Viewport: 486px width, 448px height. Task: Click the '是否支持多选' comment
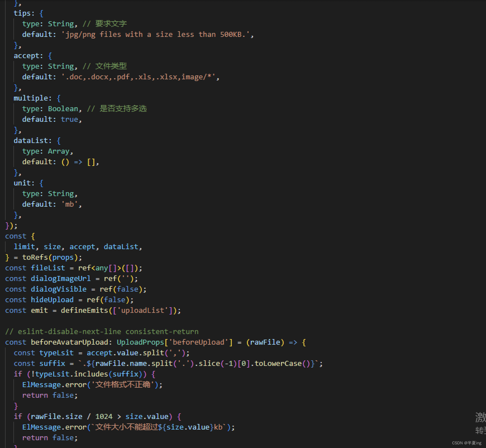pos(117,109)
